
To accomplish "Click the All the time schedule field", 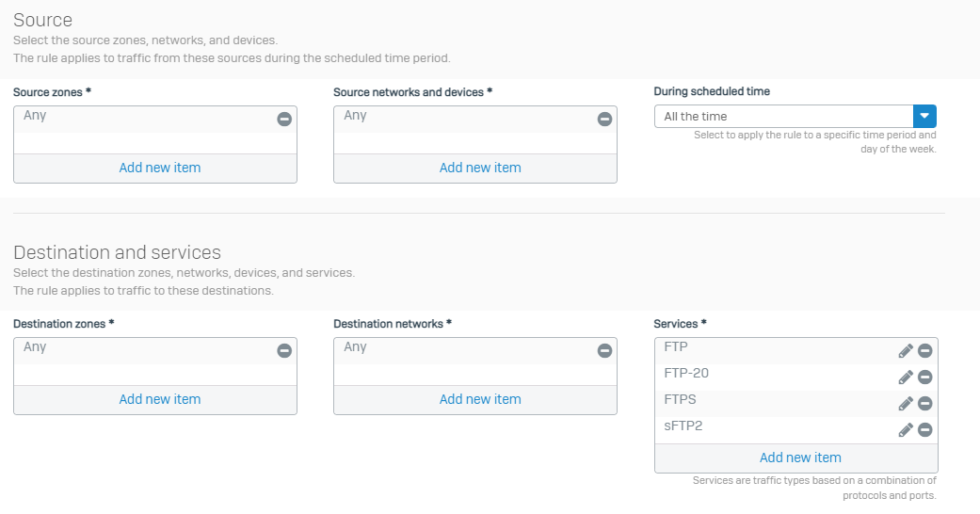I will coord(784,117).
